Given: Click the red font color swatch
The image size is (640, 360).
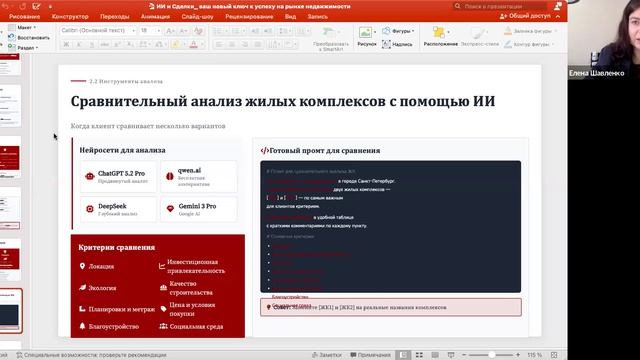Looking at the screenshot, I should [194, 44].
